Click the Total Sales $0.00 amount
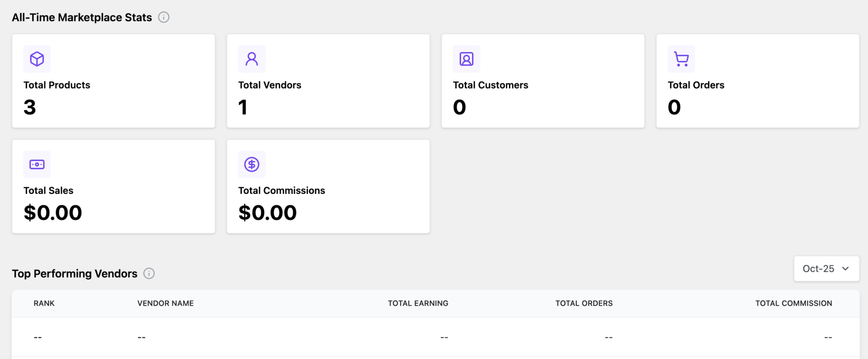The width and height of the screenshot is (868, 359). coord(53,213)
